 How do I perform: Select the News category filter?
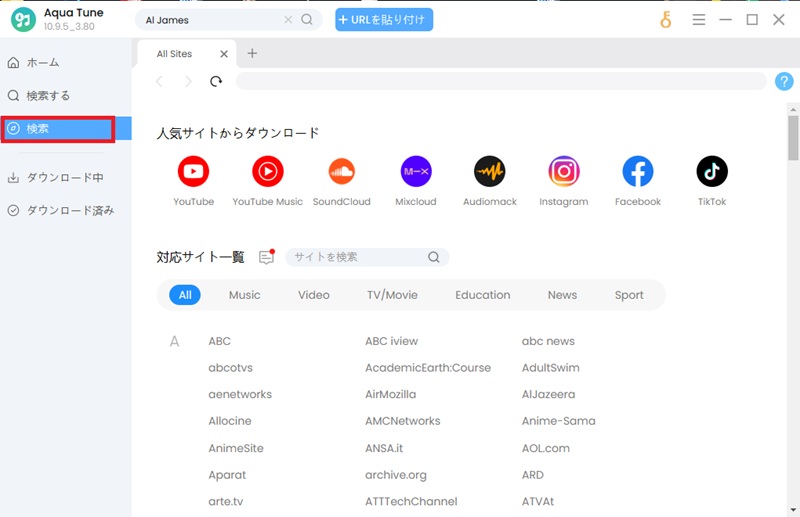coord(562,295)
